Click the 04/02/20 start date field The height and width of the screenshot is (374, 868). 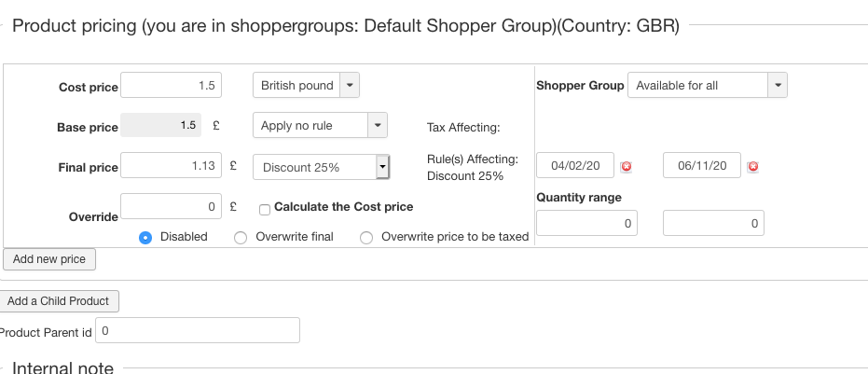(575, 166)
